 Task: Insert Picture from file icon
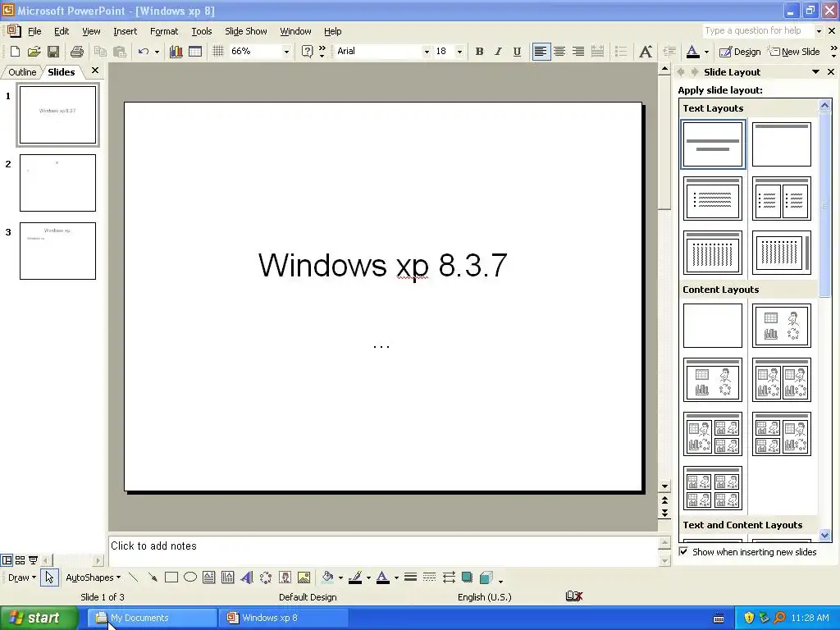304,577
